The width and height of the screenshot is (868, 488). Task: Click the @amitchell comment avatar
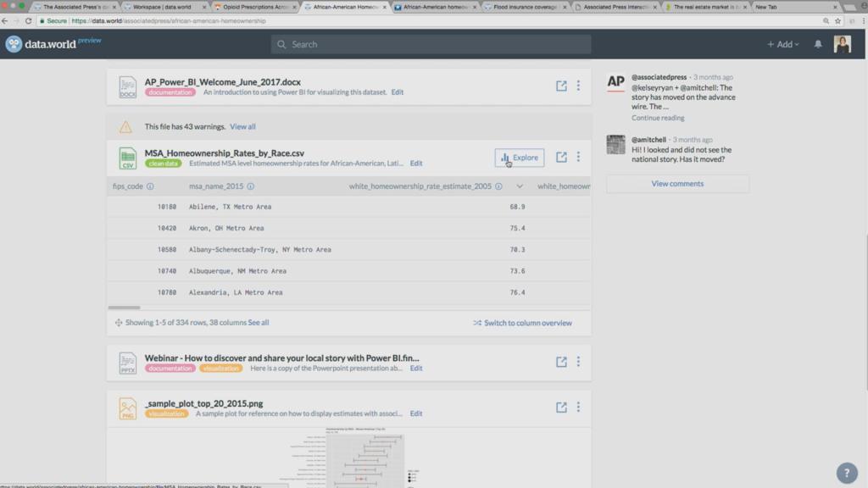click(615, 145)
